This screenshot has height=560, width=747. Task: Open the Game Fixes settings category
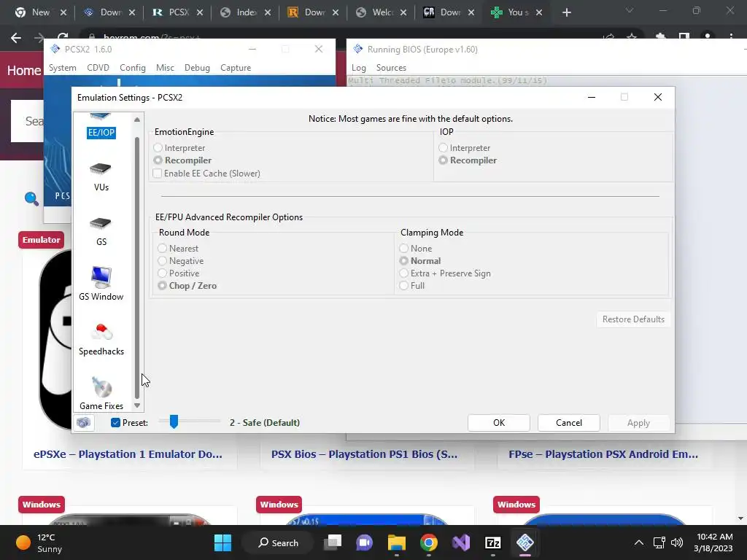[x=101, y=394]
